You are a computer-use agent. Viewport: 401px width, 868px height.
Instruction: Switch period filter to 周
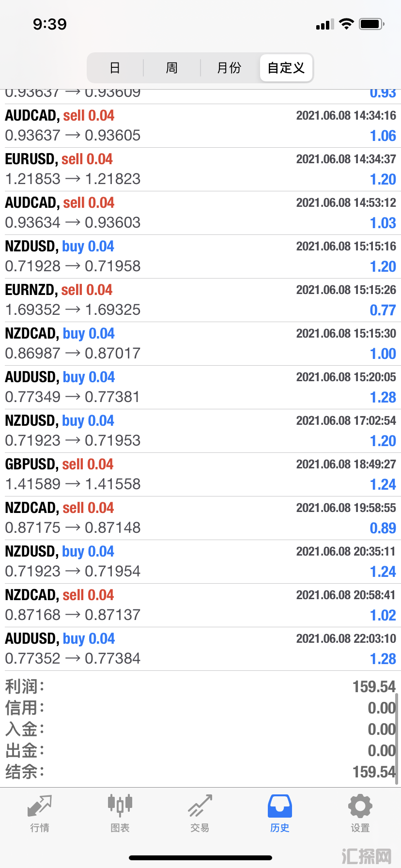pos(172,68)
